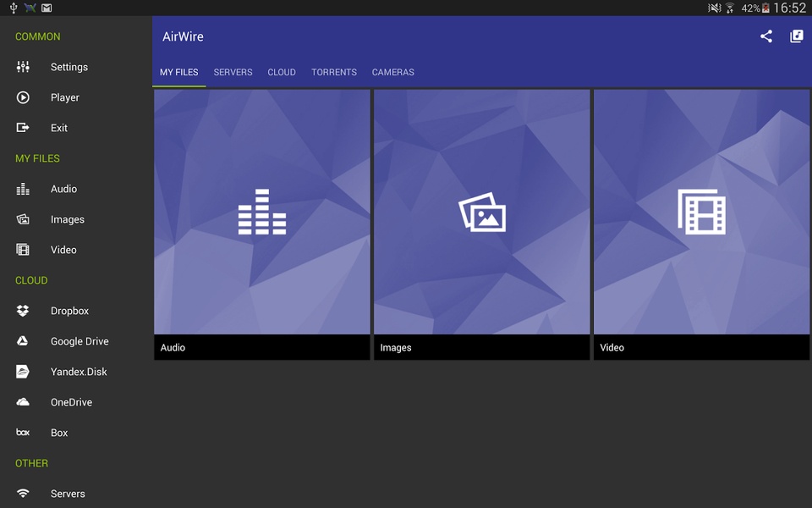Tap the 16:52 clock in status bar
This screenshot has height=508, width=812.
pos(790,8)
